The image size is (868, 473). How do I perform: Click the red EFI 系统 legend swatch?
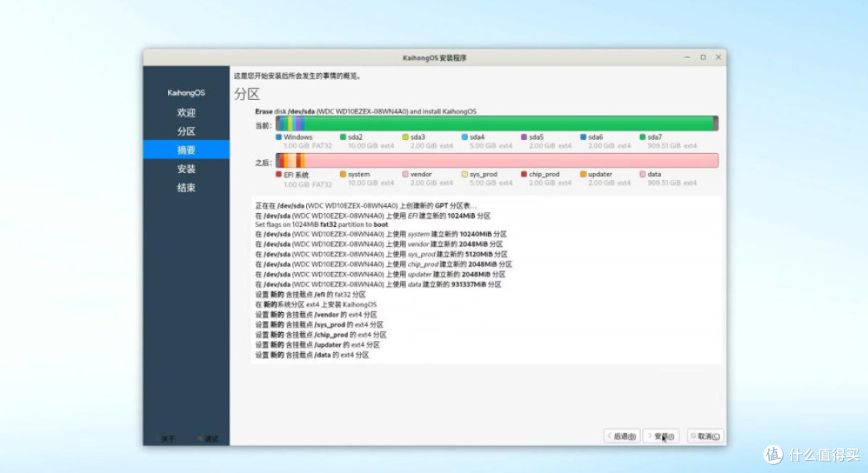click(x=279, y=174)
